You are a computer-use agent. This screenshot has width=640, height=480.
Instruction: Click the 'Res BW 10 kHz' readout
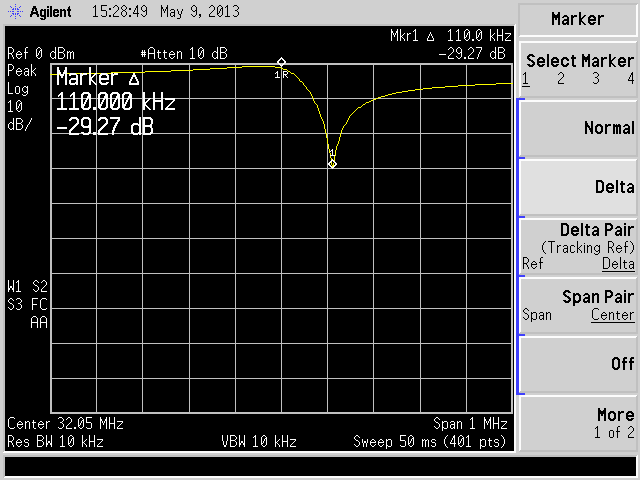tap(56, 442)
